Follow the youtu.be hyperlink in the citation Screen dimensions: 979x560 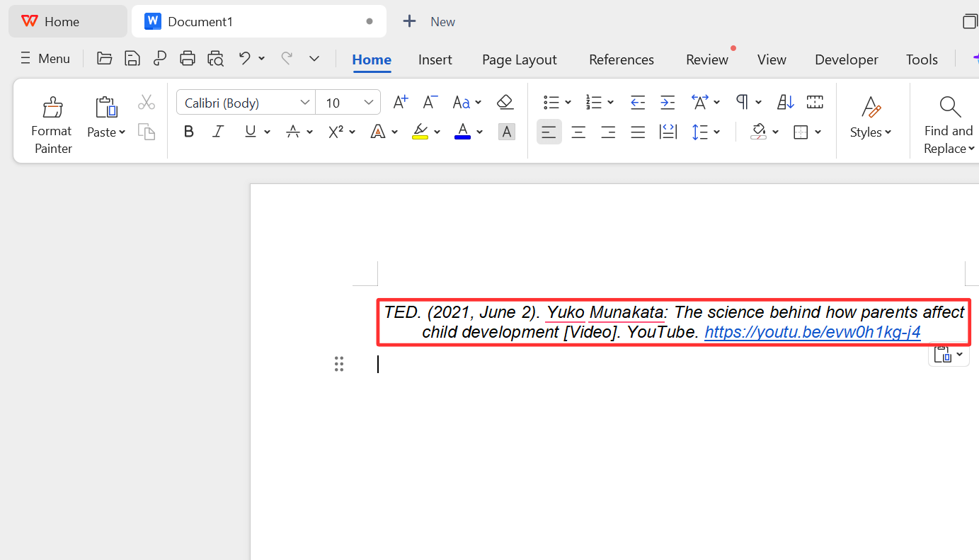click(x=812, y=331)
